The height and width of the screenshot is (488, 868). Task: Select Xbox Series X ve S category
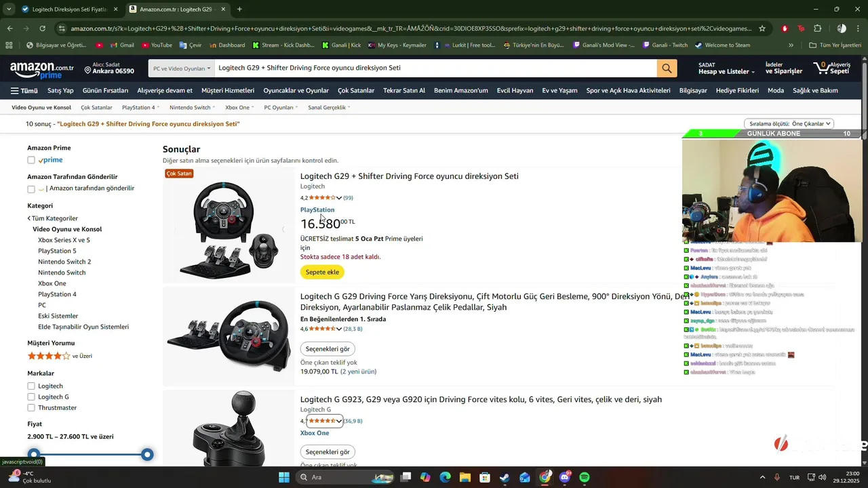[64, 240]
